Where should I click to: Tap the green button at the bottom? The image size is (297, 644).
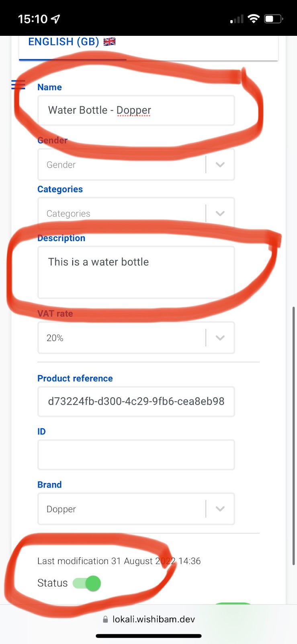tap(233, 604)
